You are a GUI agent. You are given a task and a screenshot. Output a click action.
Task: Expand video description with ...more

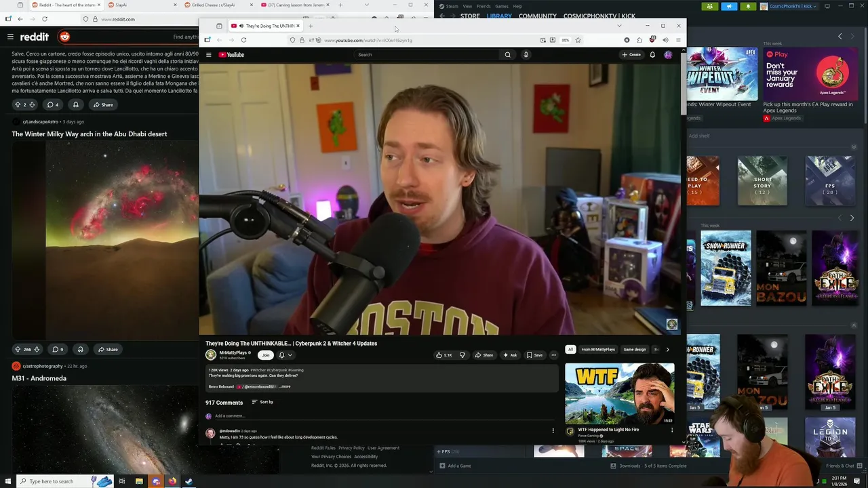[x=285, y=386]
